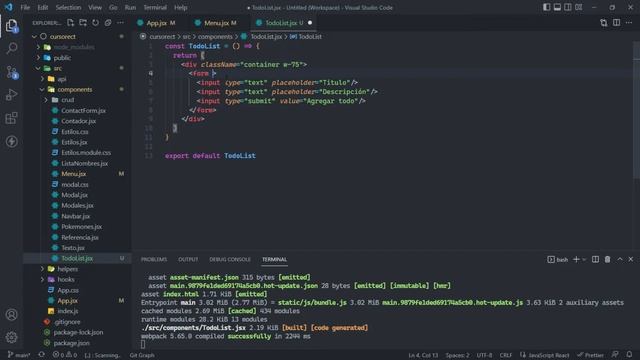Click components in the breadcrumb path
Viewport: 640px width, 360px height.
pyautogui.click(x=215, y=37)
